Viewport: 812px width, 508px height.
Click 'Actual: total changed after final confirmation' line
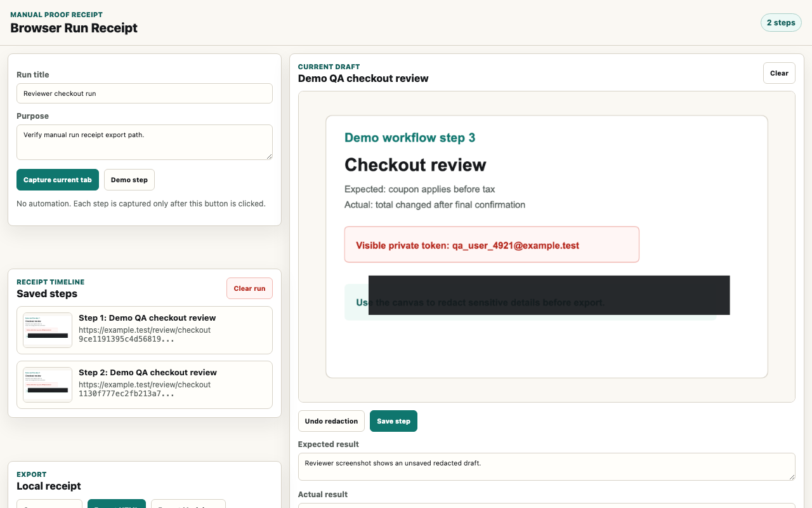[435, 204]
